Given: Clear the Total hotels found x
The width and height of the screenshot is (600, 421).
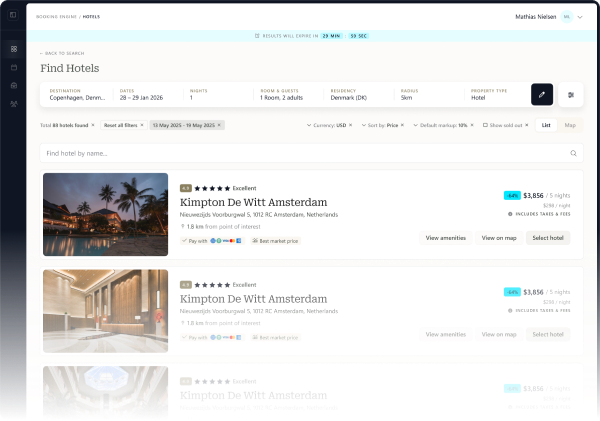Looking at the screenshot, I should coord(93,125).
